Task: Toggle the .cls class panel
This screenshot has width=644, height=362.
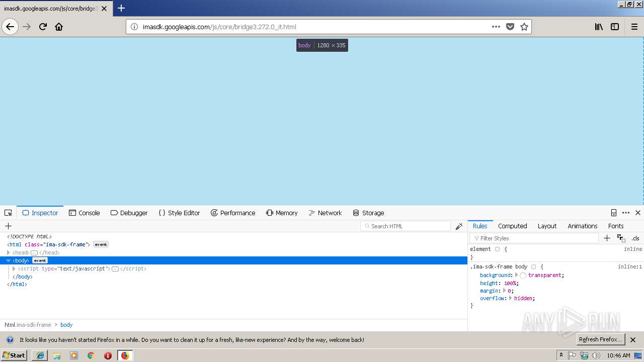Action: pyautogui.click(x=635, y=238)
